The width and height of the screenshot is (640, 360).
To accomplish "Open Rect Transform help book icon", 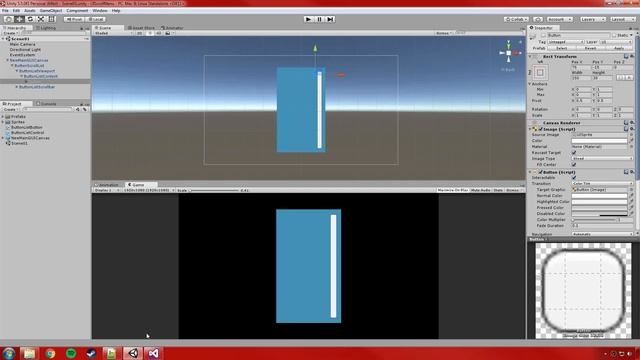I will click(x=626, y=56).
